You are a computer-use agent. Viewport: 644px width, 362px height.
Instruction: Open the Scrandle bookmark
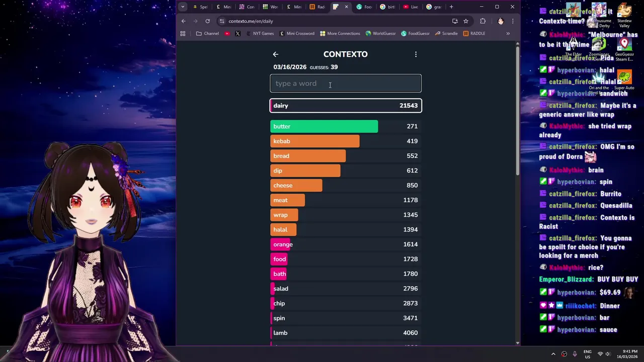[446, 34]
